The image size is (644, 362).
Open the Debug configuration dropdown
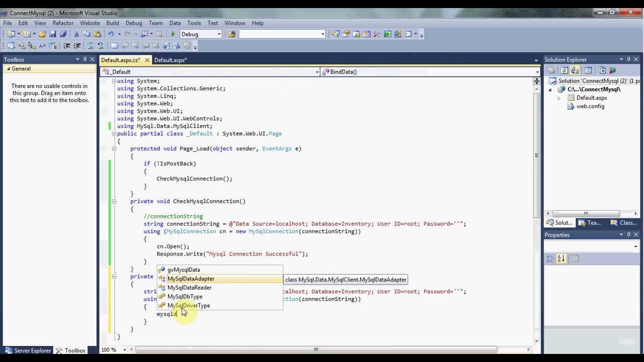219,34
